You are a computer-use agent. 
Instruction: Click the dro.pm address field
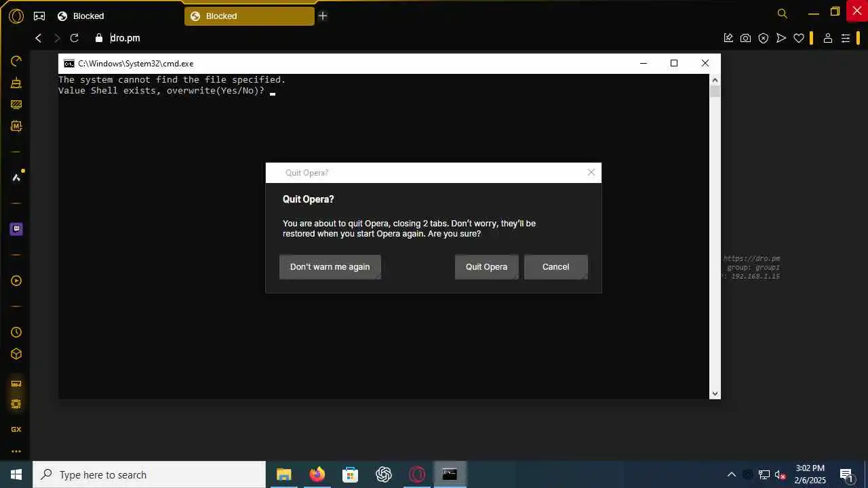[x=407, y=38]
